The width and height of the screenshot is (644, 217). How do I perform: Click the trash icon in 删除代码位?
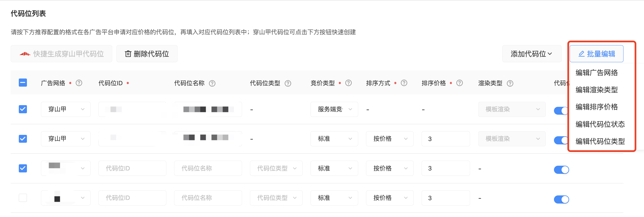128,54
